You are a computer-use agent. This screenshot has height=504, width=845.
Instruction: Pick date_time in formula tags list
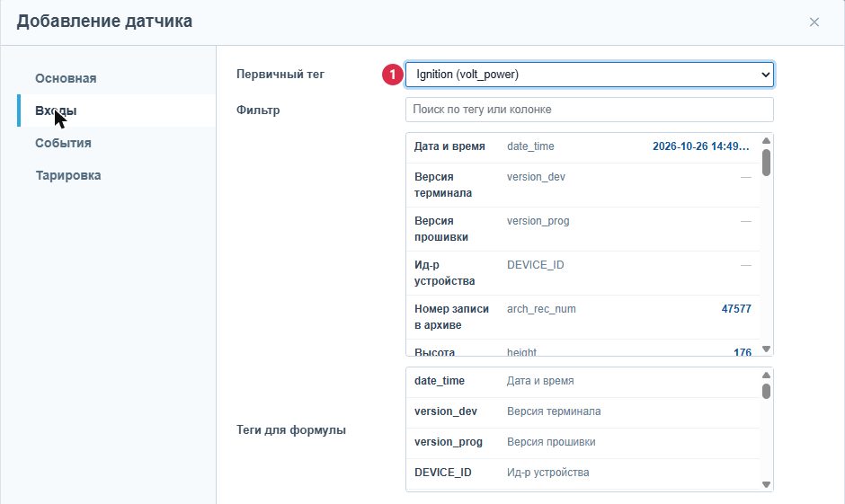pos(583,382)
